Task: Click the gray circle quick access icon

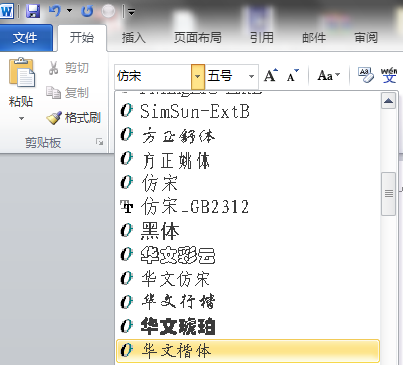Action: (x=108, y=12)
